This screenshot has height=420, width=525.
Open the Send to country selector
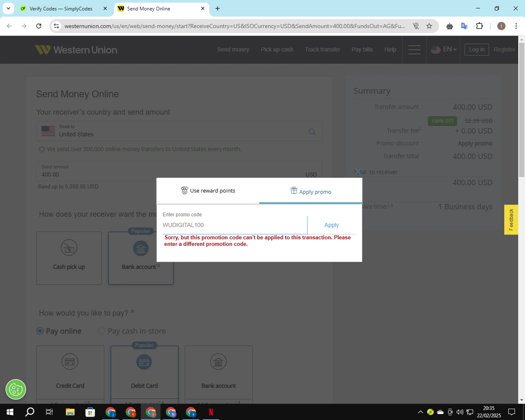(179, 131)
